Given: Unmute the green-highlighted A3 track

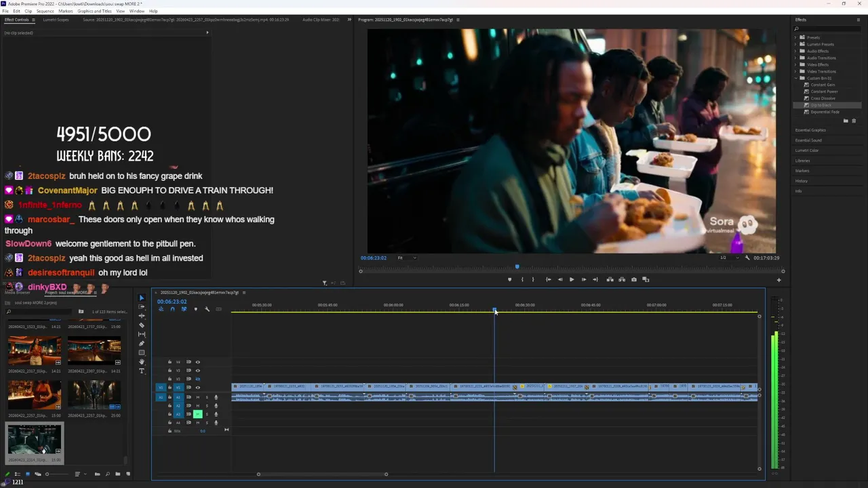Looking at the screenshot, I should pyautogui.click(x=198, y=414).
